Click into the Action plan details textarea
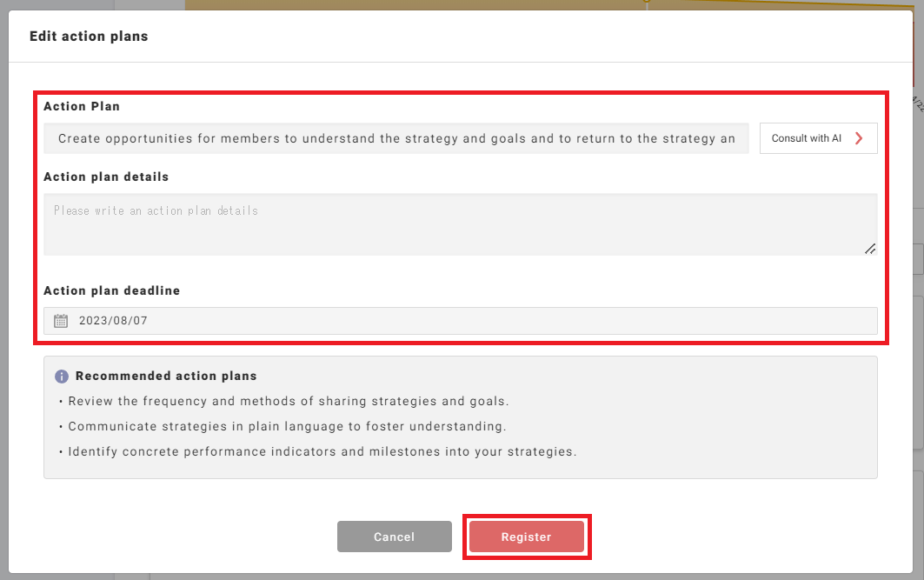Image resolution: width=924 pixels, height=580 pixels. tap(460, 232)
